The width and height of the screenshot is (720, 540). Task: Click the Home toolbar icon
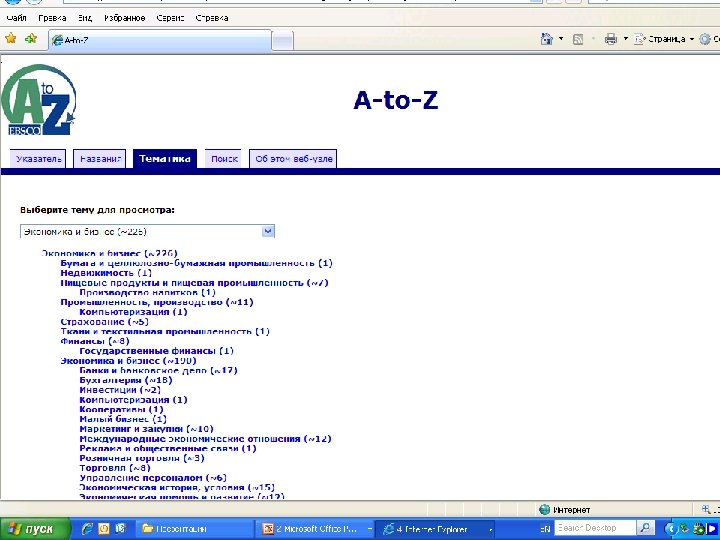[x=546, y=39]
